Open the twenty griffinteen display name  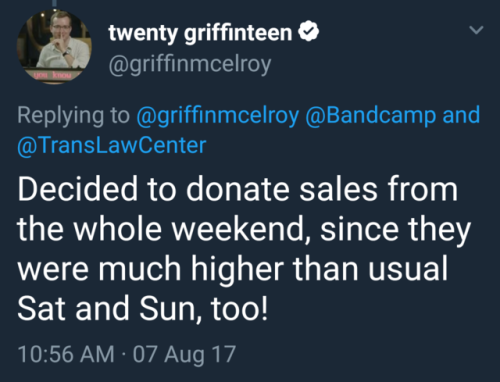tap(200, 33)
